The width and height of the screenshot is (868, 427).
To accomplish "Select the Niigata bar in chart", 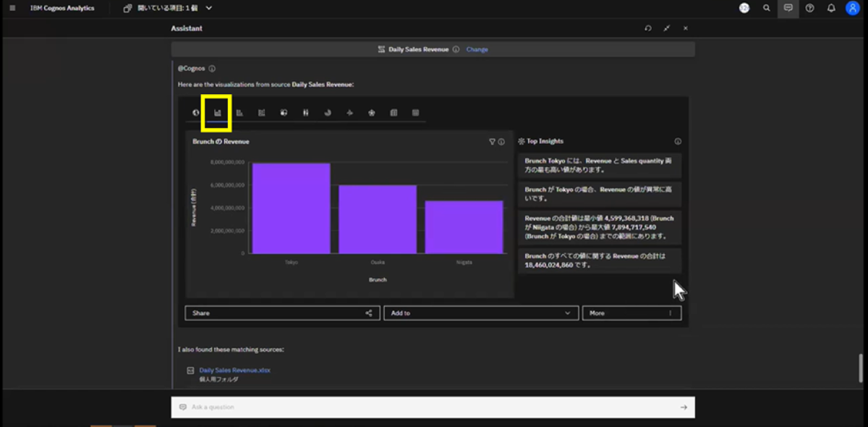I will coord(464,227).
